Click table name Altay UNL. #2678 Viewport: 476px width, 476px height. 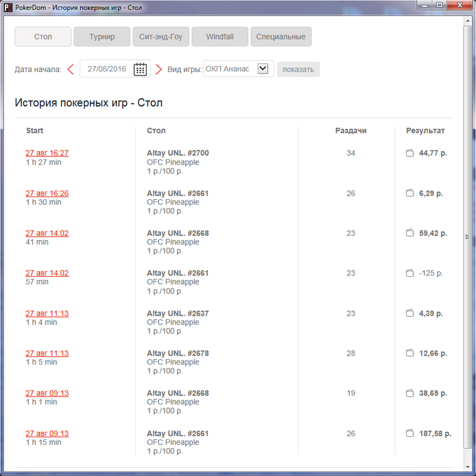click(x=178, y=354)
